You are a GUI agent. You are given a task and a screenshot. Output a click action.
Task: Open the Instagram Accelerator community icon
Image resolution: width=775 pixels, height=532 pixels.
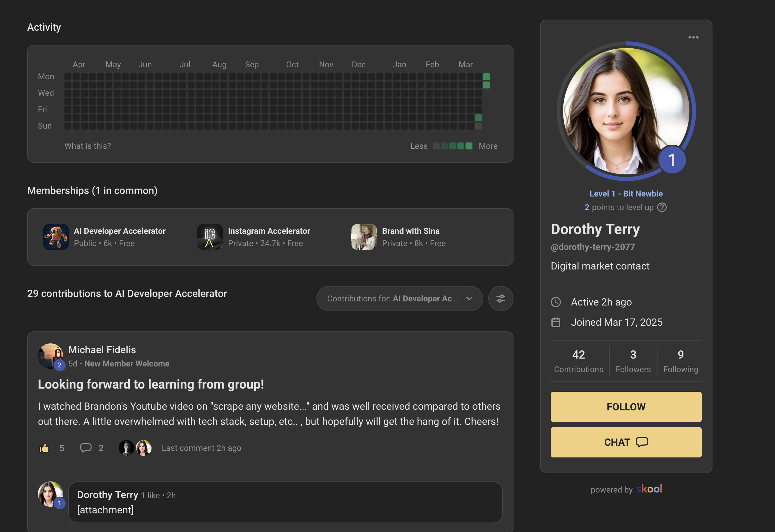click(209, 237)
